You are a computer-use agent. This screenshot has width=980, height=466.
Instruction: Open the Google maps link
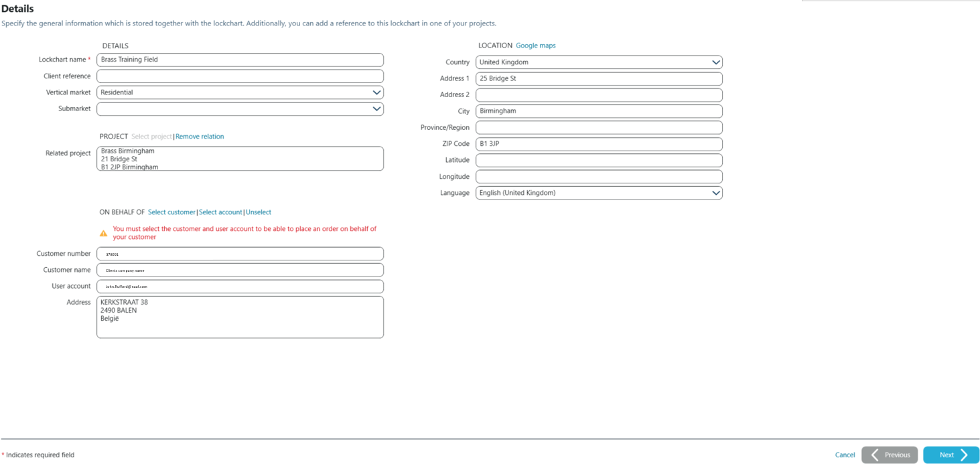pyautogui.click(x=535, y=46)
